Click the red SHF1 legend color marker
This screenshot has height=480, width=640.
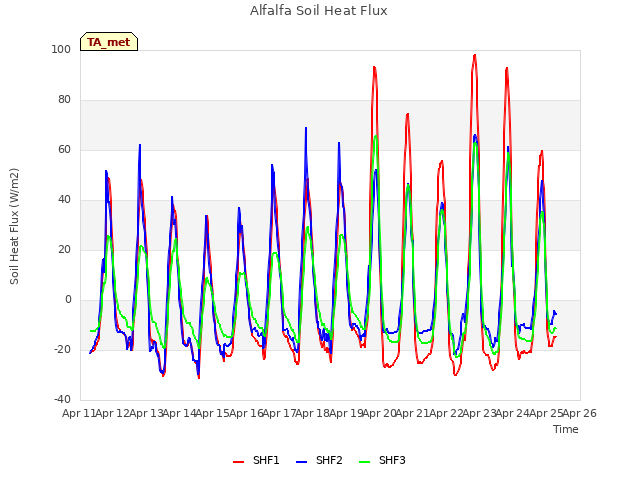pyautogui.click(x=238, y=462)
